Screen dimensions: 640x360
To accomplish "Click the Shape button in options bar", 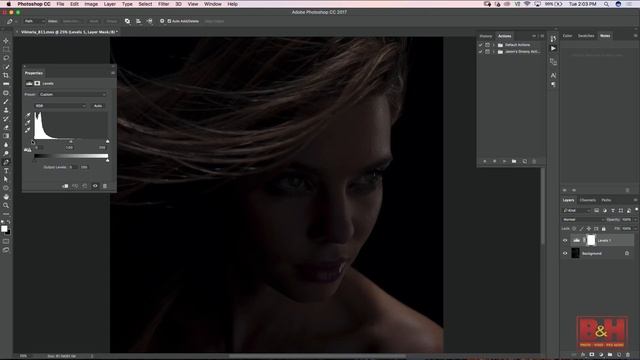I will point(111,21).
